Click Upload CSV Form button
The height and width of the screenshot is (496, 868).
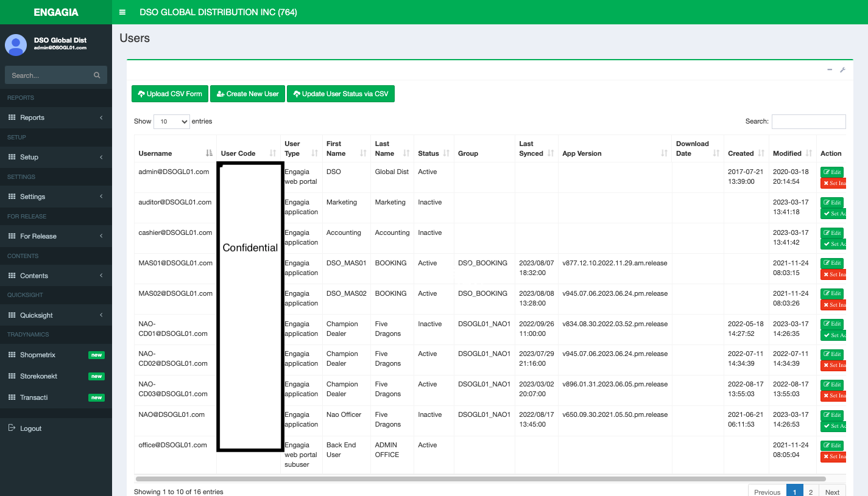coord(170,94)
